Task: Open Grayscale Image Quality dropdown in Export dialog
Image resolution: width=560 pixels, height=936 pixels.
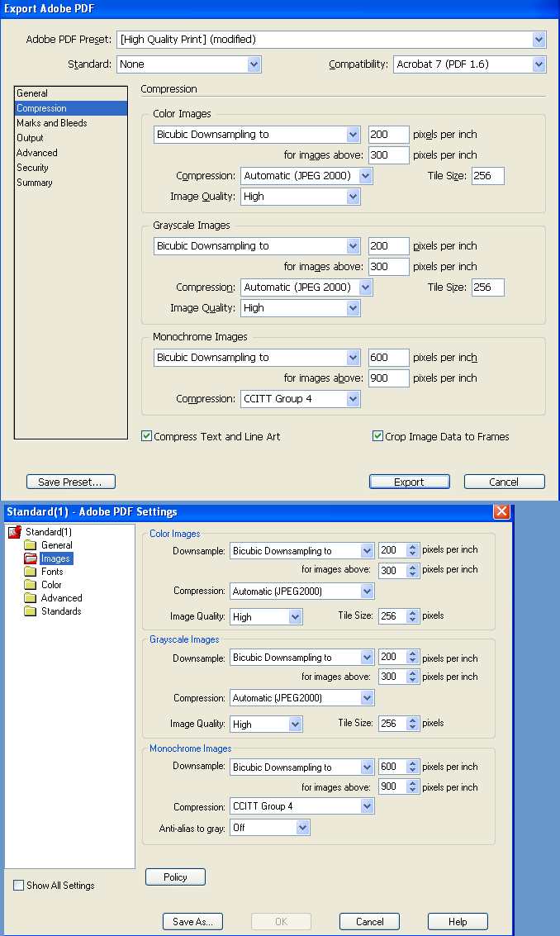Action: coord(301,308)
